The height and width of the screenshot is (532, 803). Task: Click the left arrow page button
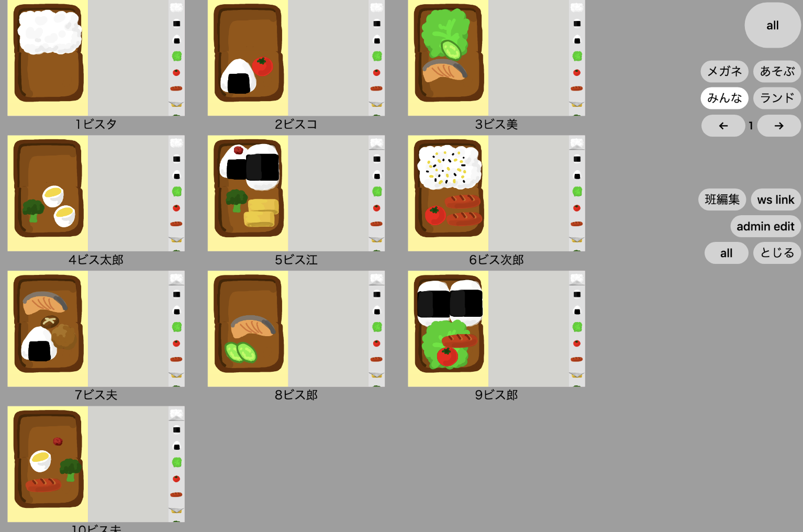[723, 126]
